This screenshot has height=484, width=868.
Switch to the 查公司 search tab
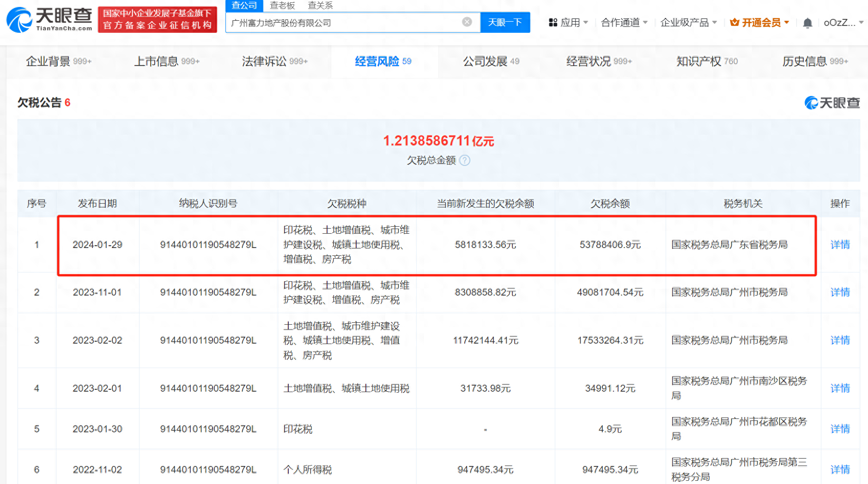point(244,6)
